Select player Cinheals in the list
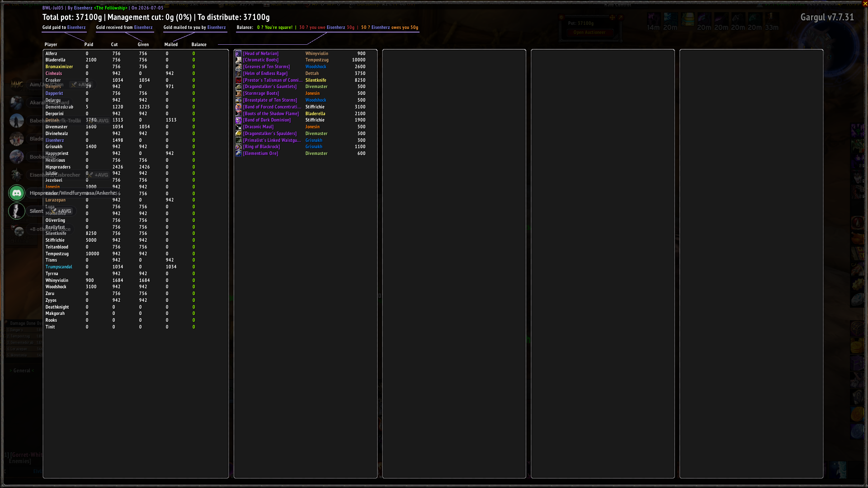The width and height of the screenshot is (868, 488). pyautogui.click(x=54, y=73)
